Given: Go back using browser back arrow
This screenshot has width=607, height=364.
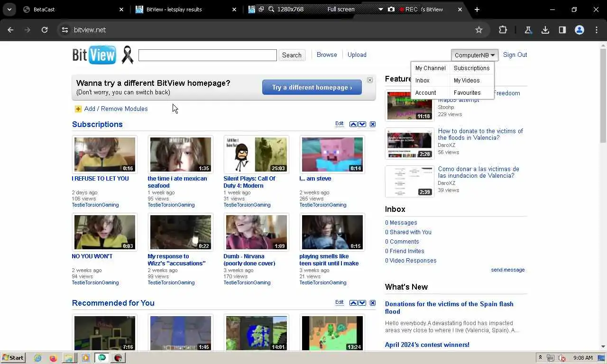Looking at the screenshot, I should (10, 30).
